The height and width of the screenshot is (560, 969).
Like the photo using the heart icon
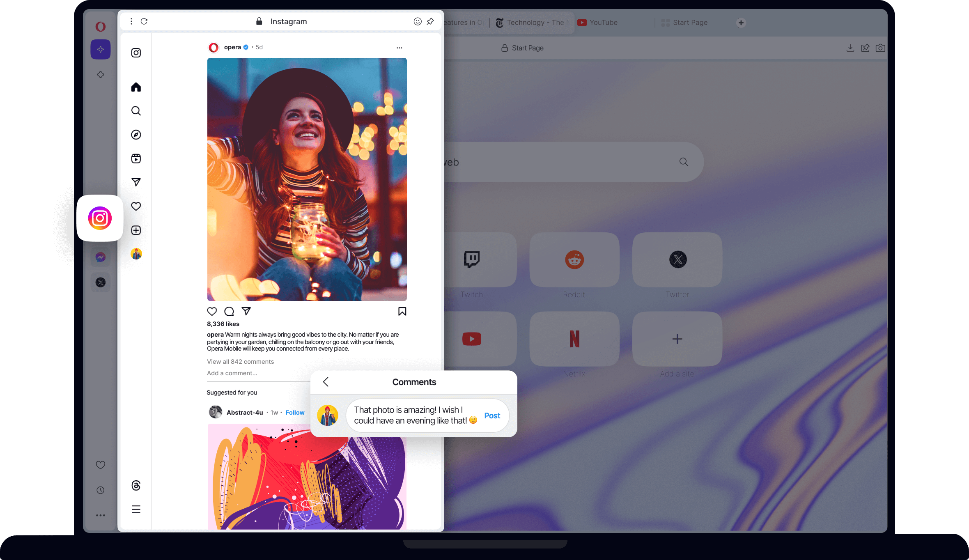pyautogui.click(x=212, y=311)
